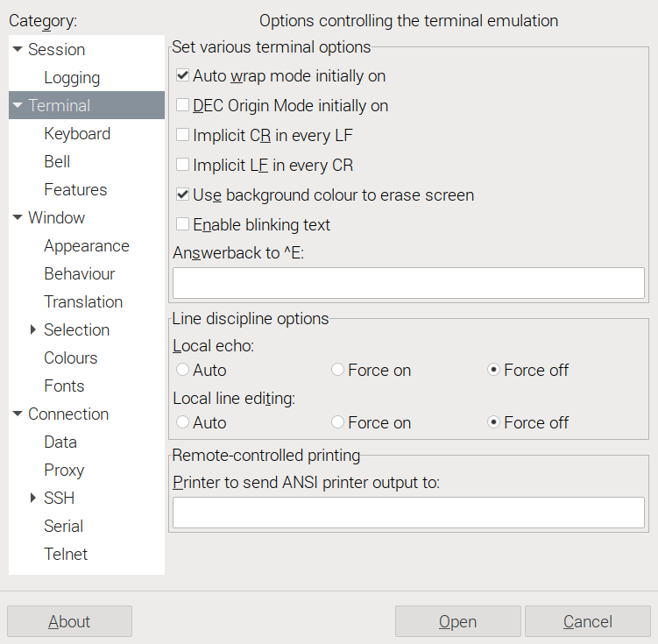
Task: Go to the Fonts category
Action: coord(64,386)
